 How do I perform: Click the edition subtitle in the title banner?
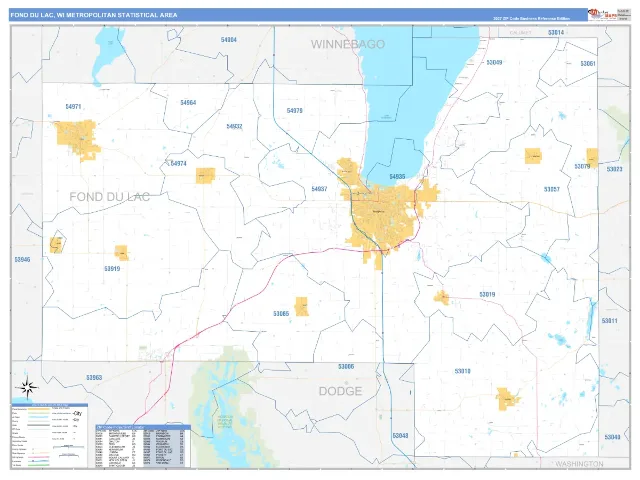pyautogui.click(x=531, y=18)
